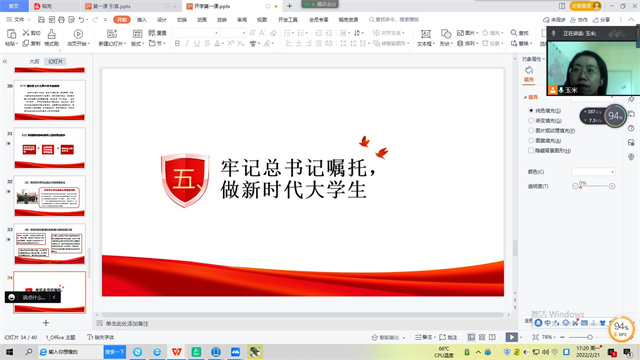Toggle italic text formatting
Screen dimensions: 640x360
(x=187, y=43)
